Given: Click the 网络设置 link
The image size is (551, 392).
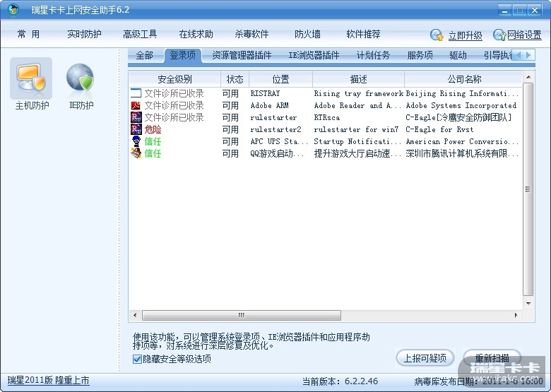Looking at the screenshot, I should click(x=524, y=35).
